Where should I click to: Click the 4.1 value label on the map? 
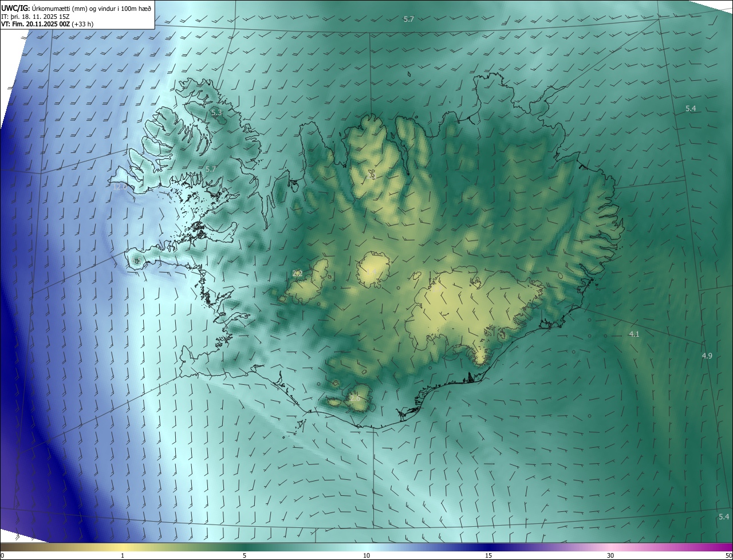634,333
